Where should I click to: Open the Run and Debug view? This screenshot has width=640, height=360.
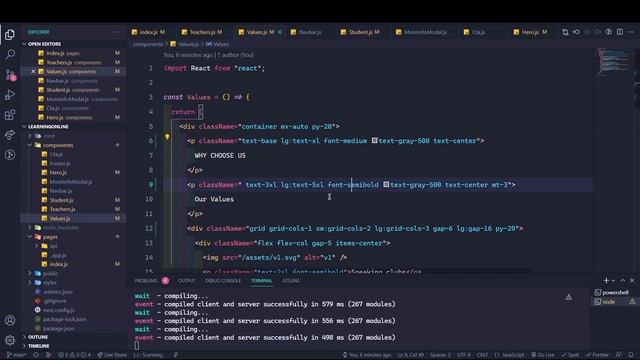[x=10, y=95]
